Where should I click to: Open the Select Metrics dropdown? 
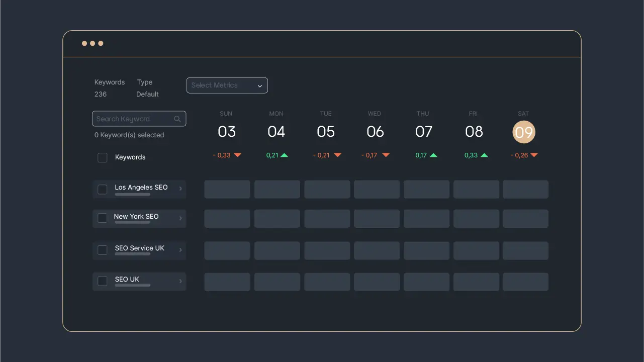[x=227, y=85]
